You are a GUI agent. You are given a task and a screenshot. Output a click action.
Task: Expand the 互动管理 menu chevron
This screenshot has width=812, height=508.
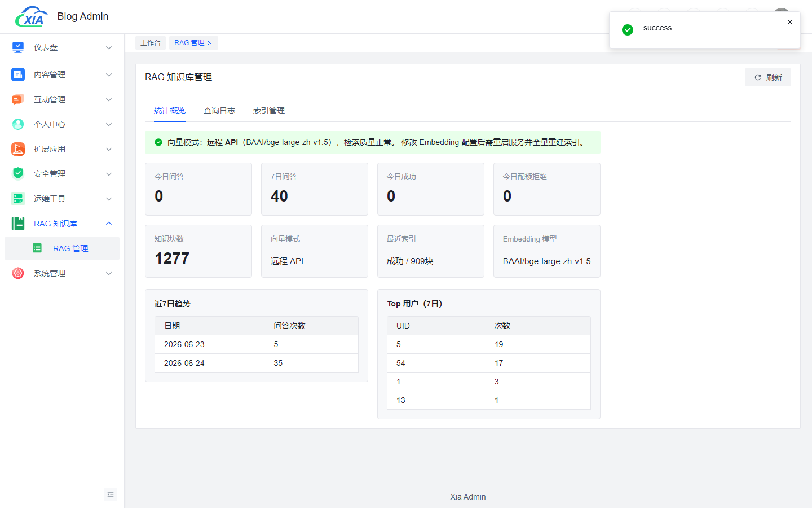(109, 99)
